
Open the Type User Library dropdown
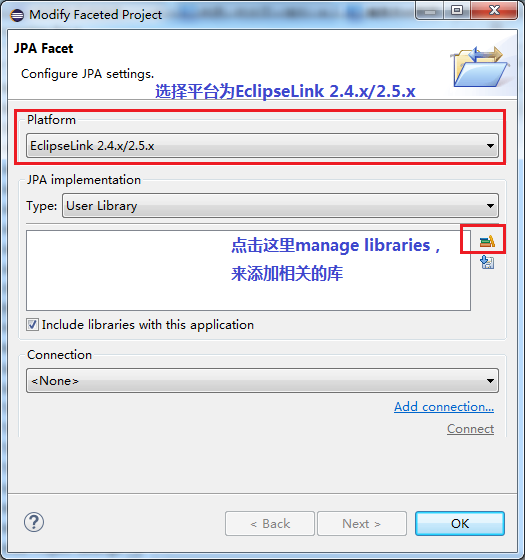tap(280, 206)
